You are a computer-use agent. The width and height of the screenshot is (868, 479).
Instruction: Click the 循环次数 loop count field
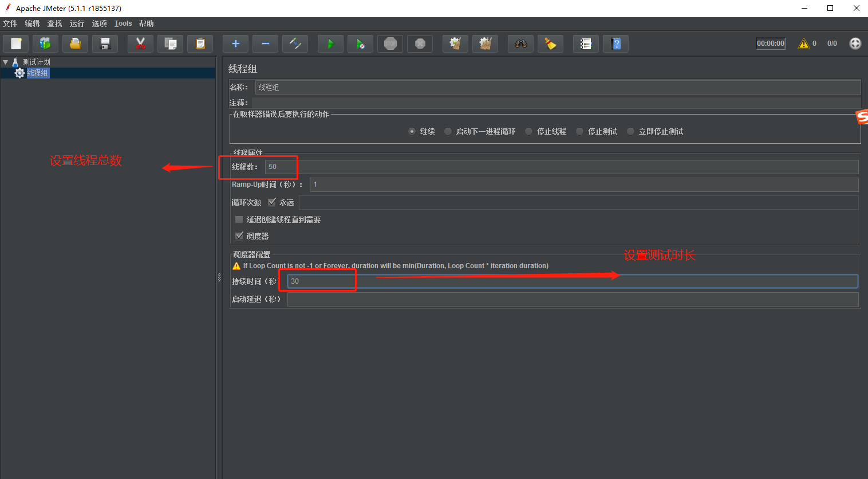[x=579, y=202]
